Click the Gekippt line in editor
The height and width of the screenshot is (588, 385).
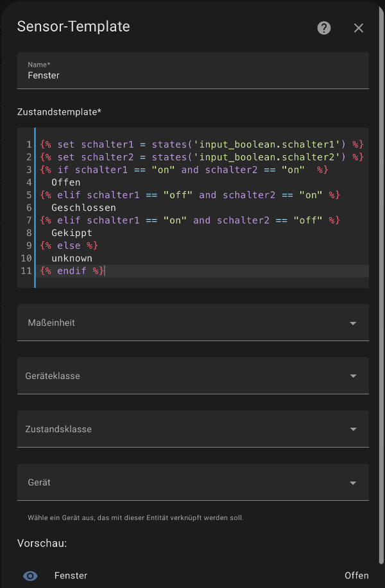(x=72, y=233)
